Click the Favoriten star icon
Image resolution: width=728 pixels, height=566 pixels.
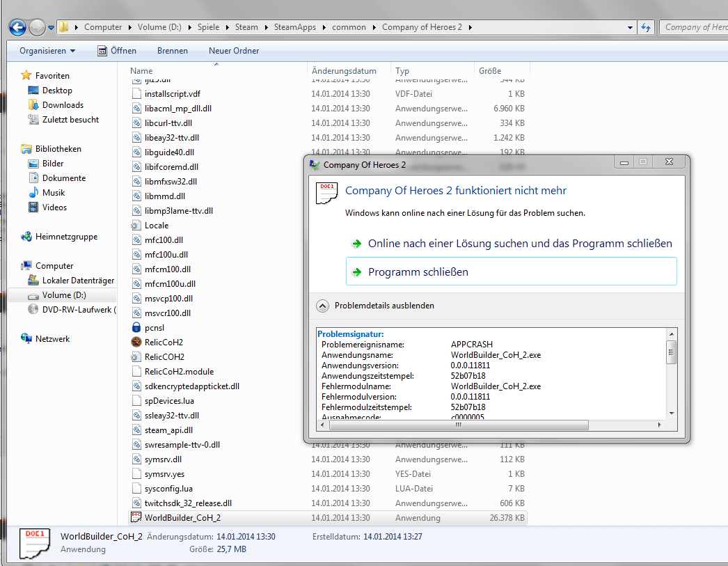tap(26, 75)
